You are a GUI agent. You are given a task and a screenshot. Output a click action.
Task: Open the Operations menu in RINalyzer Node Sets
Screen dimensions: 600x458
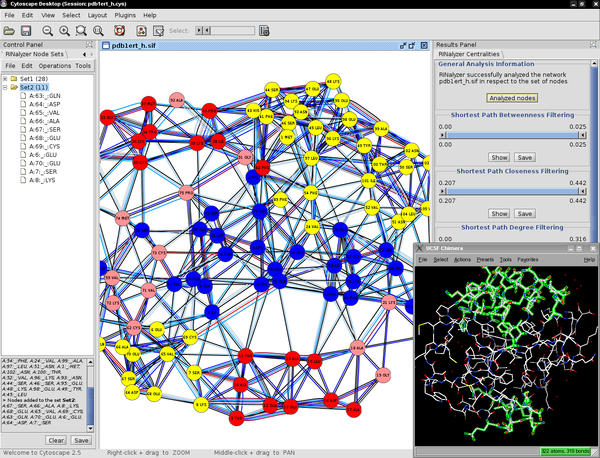click(54, 66)
